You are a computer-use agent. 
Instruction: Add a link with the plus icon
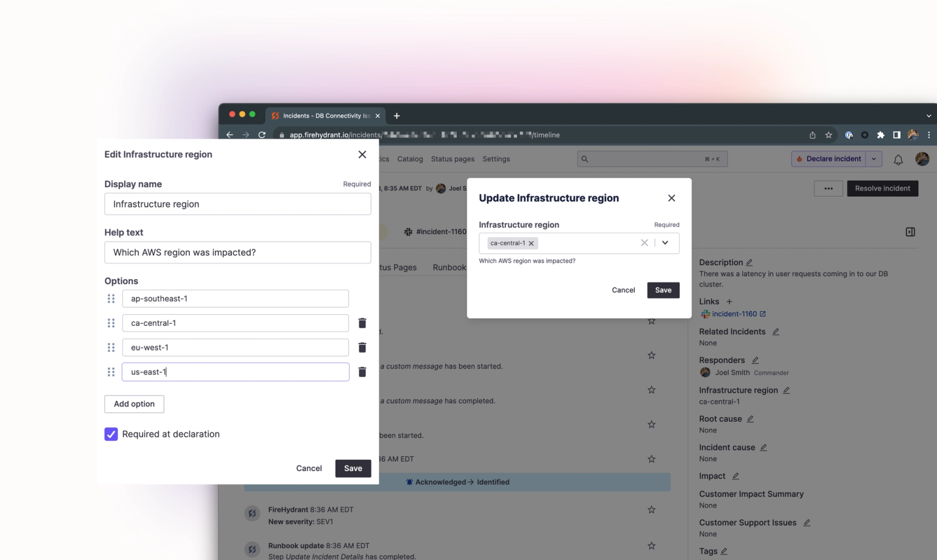tap(729, 302)
